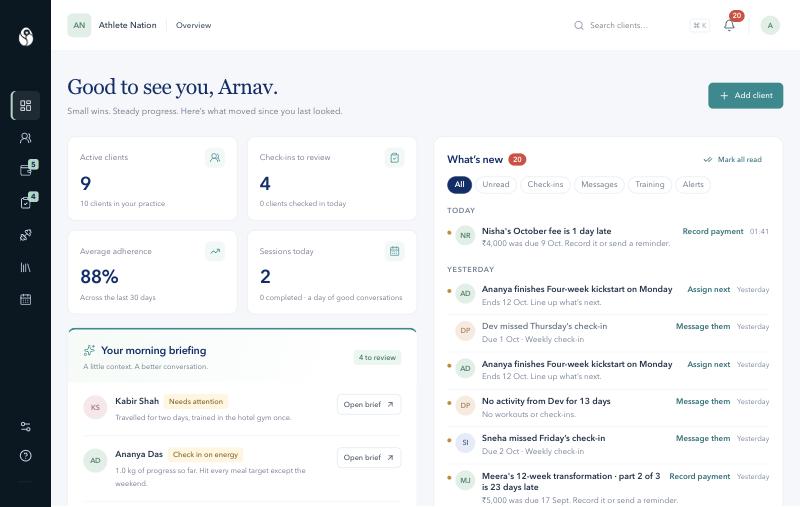Open the help question mark icon

coord(26,455)
